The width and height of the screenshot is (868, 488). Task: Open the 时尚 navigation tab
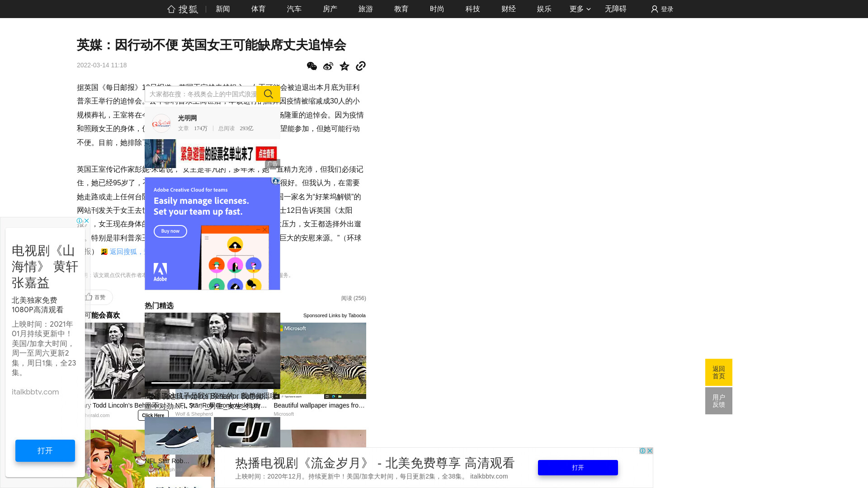(x=437, y=9)
